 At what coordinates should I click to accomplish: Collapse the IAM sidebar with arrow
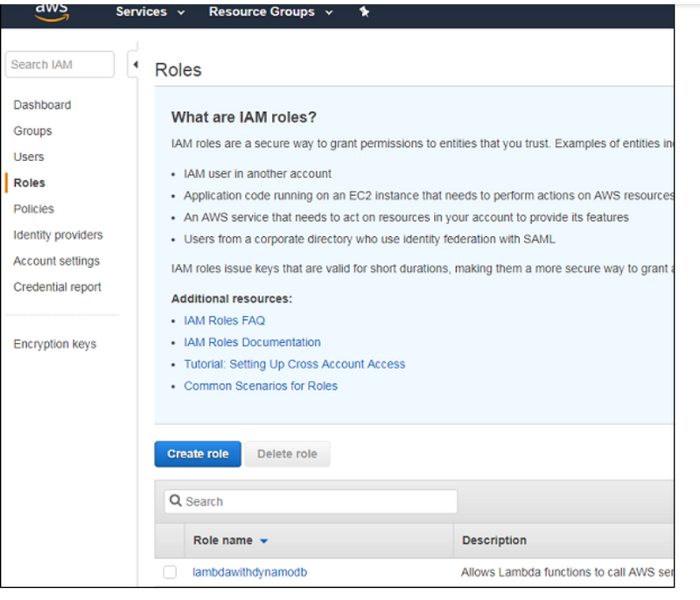pyautogui.click(x=135, y=66)
